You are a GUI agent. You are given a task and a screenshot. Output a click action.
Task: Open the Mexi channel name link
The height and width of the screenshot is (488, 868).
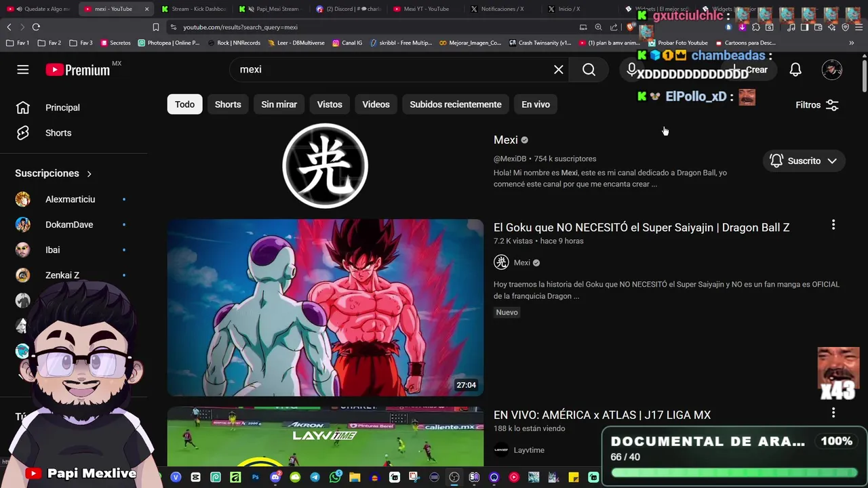click(505, 140)
